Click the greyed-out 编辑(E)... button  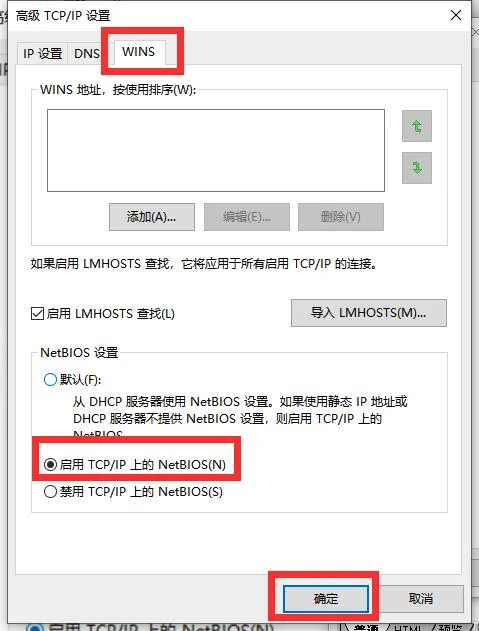pos(247,217)
